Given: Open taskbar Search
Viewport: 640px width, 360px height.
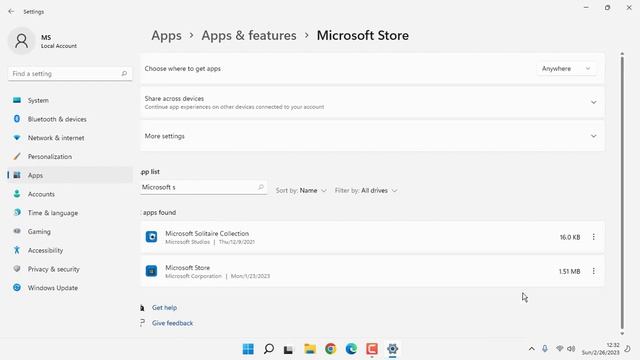Looking at the screenshot, I should click(269, 349).
